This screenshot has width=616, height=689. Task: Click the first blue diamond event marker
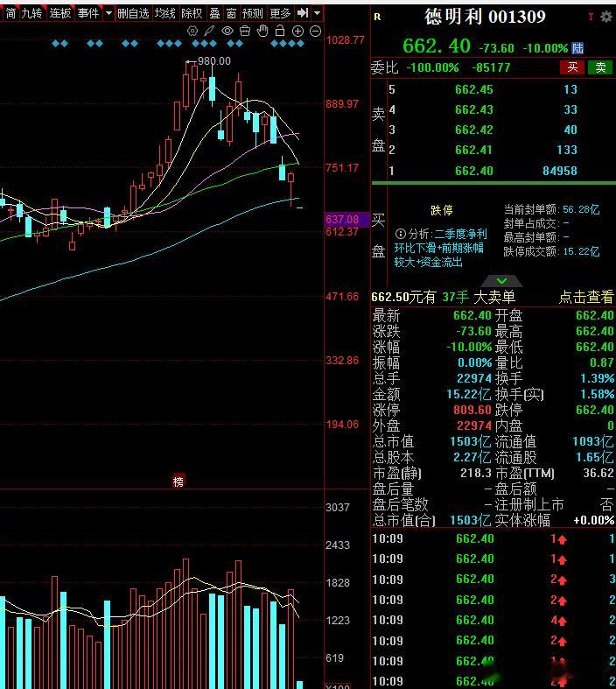(55, 44)
